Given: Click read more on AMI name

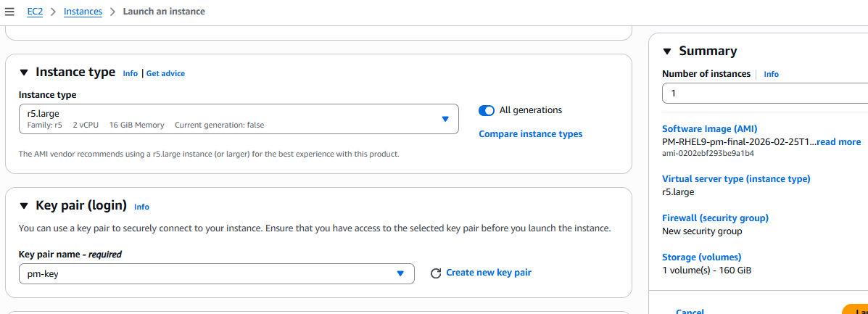Looking at the screenshot, I should pos(838,141).
